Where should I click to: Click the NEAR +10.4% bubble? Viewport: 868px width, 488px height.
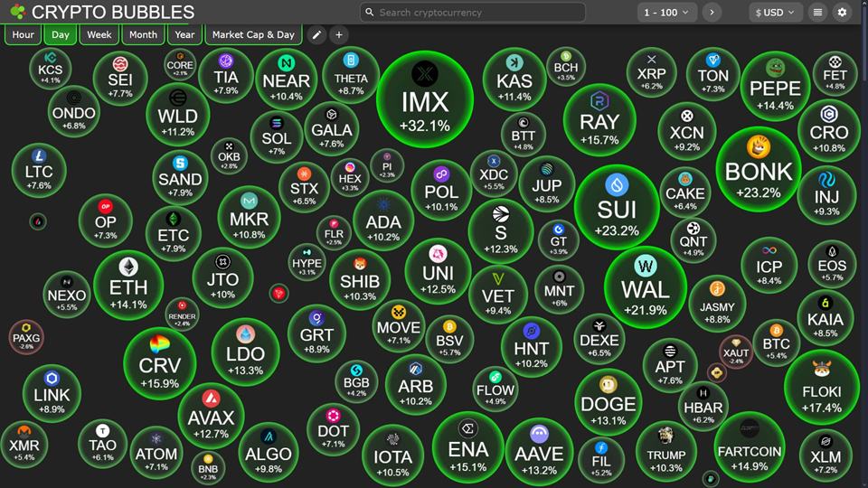point(287,80)
